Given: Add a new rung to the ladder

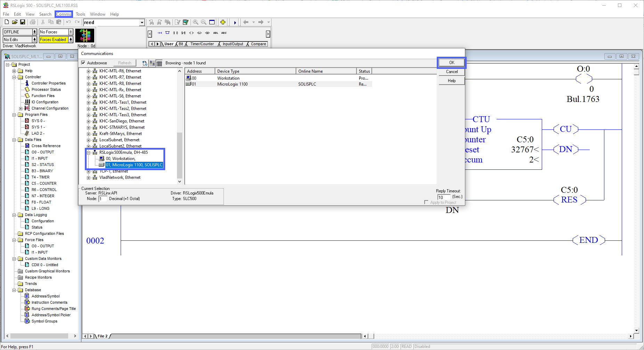Looking at the screenshot, I should point(160,33).
